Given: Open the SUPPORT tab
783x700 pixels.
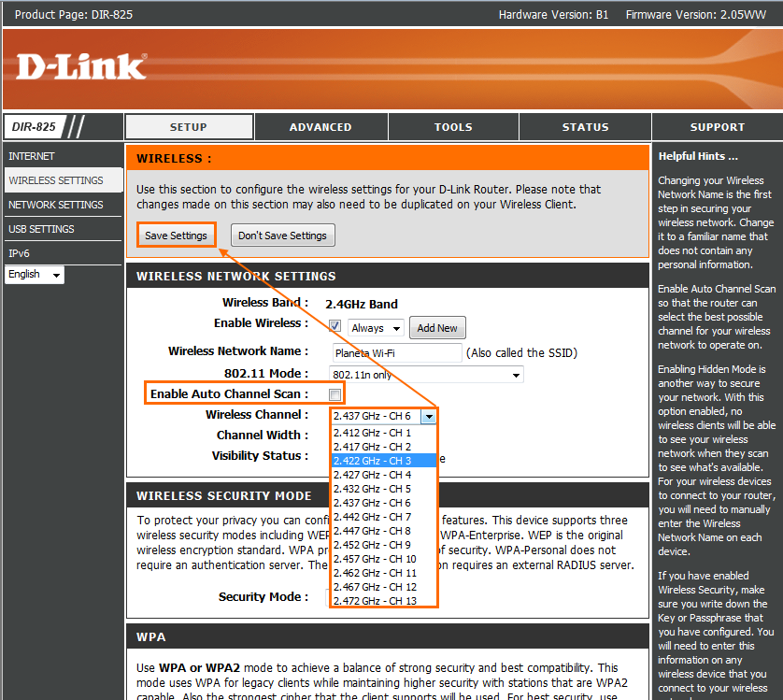Looking at the screenshot, I should (717, 127).
